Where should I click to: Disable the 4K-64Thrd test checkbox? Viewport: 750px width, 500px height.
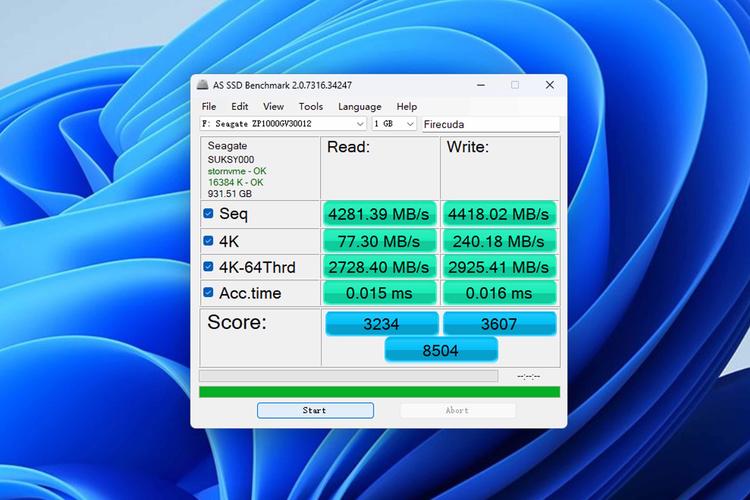[208, 267]
